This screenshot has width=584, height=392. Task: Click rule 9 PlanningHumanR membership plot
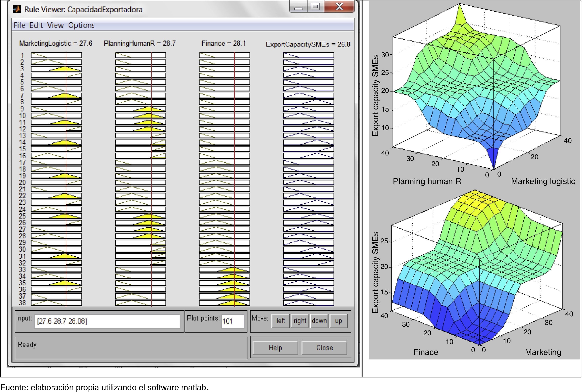(x=141, y=109)
